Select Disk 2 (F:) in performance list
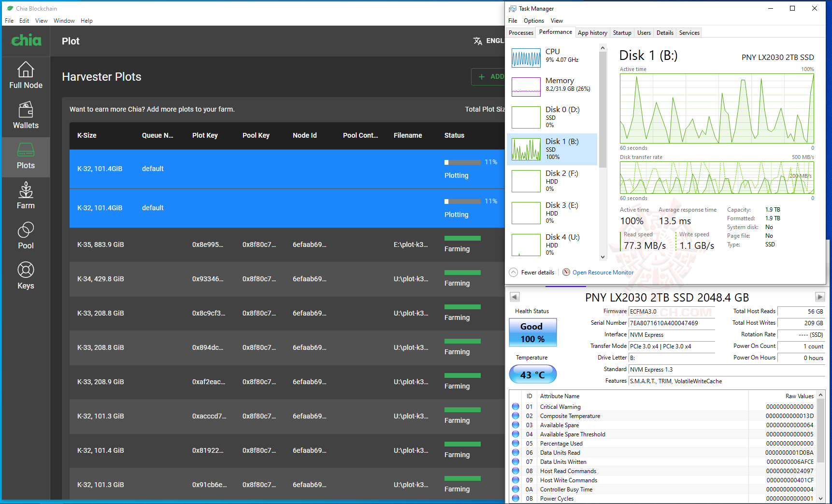 tap(552, 181)
